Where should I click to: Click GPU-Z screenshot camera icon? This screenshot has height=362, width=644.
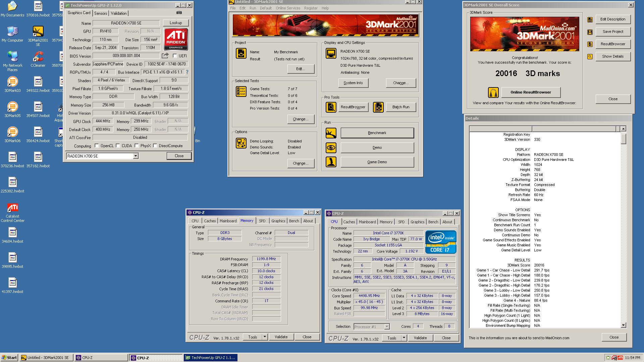tap(179, 13)
